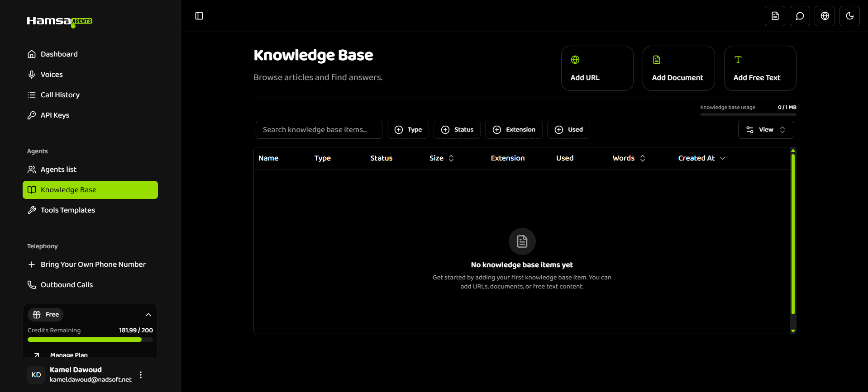The height and width of the screenshot is (392, 868).
Task: Open Outbound Calls page
Action: (x=90, y=285)
